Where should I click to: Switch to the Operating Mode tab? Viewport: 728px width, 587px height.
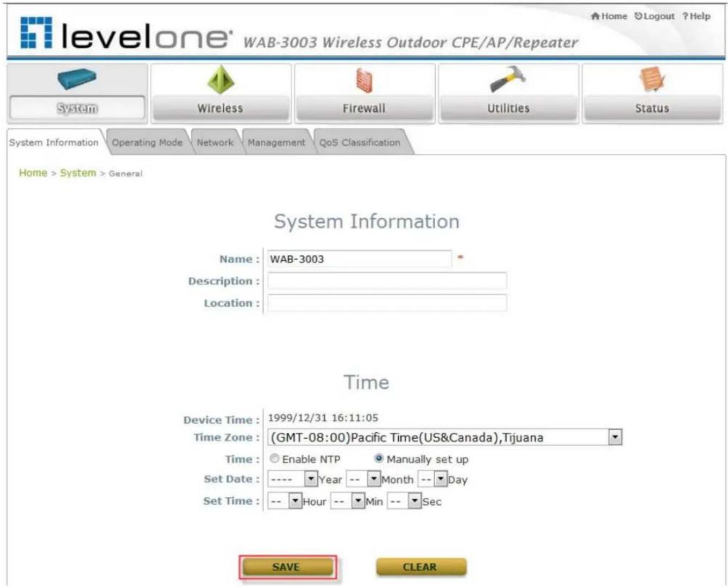pos(147,142)
